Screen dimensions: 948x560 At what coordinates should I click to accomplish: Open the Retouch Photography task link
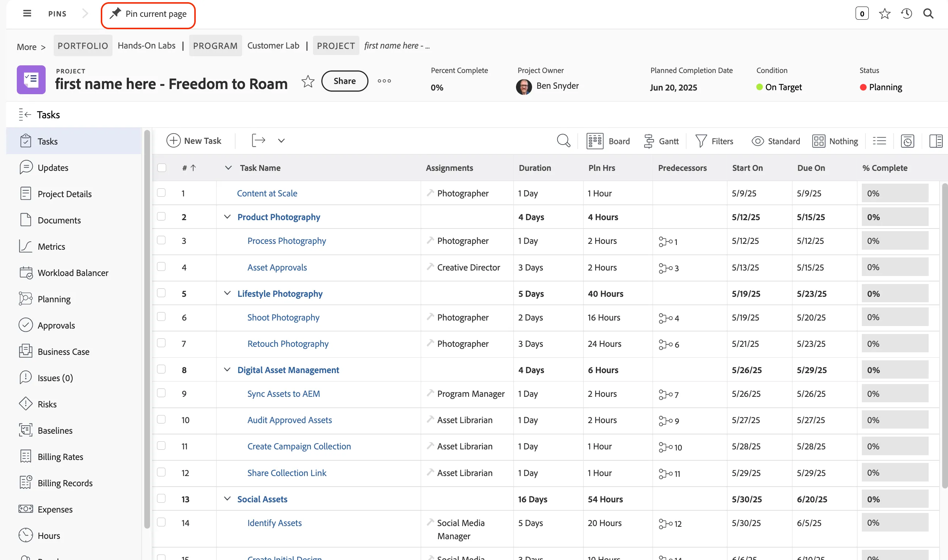pos(288,344)
